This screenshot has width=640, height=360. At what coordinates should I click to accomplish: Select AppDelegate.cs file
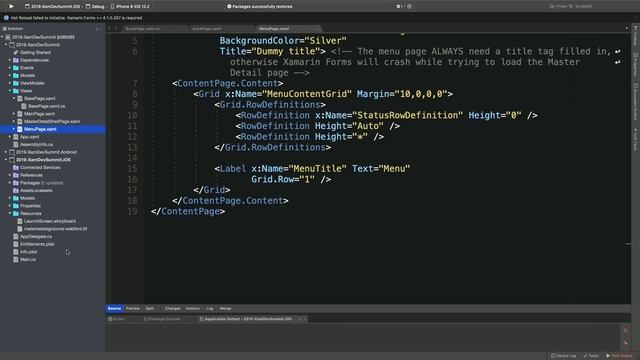coord(36,237)
